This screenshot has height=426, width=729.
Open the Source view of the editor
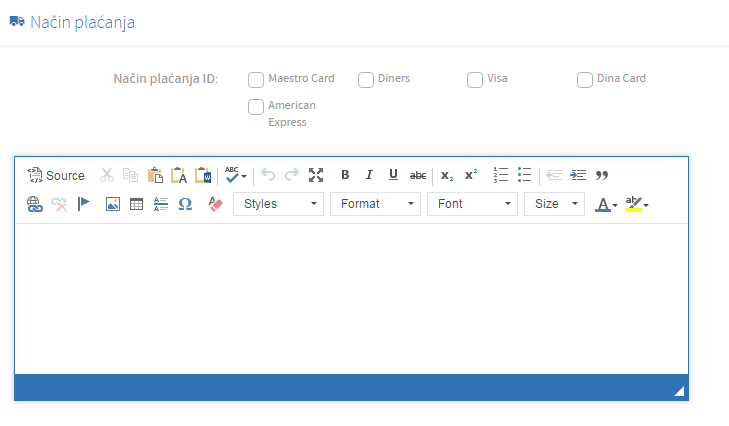click(x=56, y=175)
